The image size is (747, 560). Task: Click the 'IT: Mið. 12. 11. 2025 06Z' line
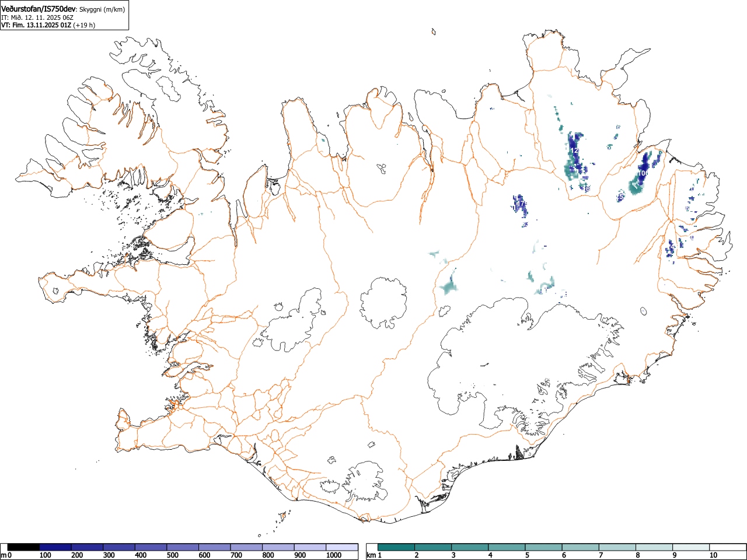point(37,17)
